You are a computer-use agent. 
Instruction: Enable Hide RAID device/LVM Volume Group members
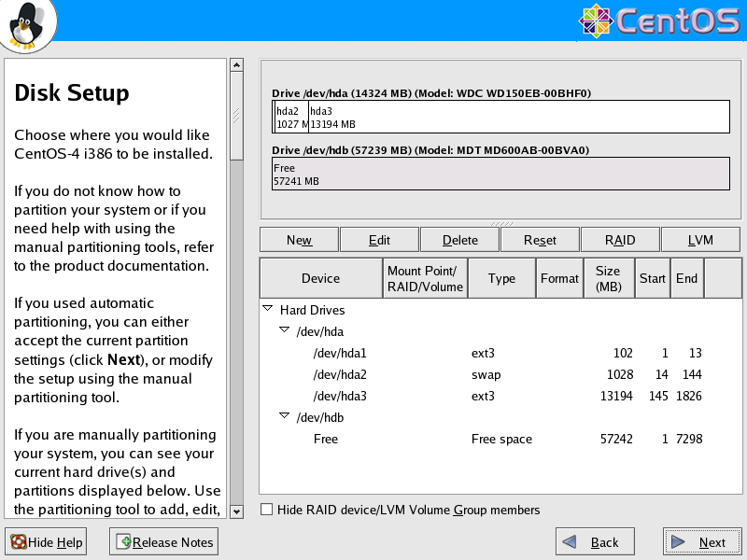coord(267,510)
